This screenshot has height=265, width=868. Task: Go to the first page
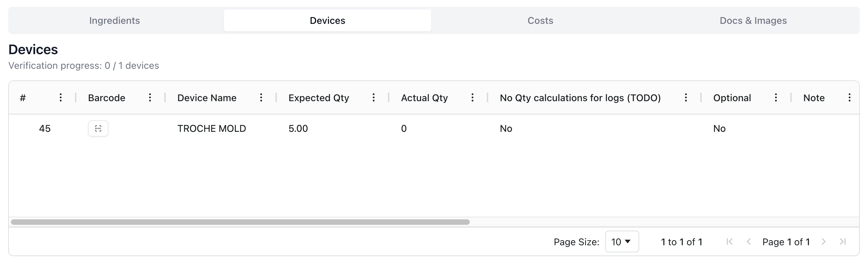tap(730, 242)
